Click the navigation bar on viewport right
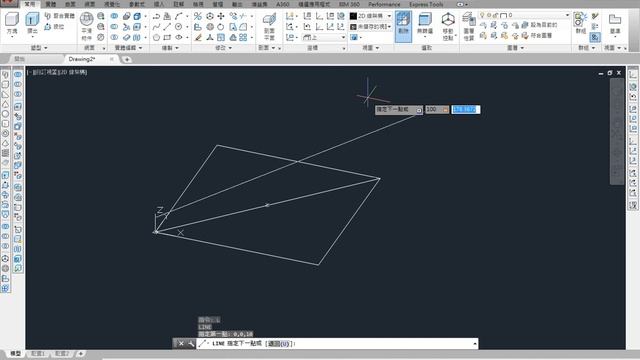The image size is (640, 360). point(617,131)
